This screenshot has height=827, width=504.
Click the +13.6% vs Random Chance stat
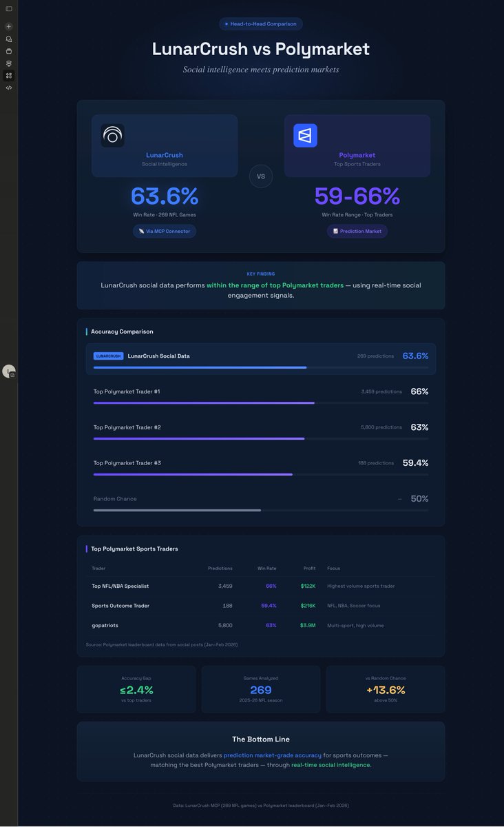(x=386, y=690)
